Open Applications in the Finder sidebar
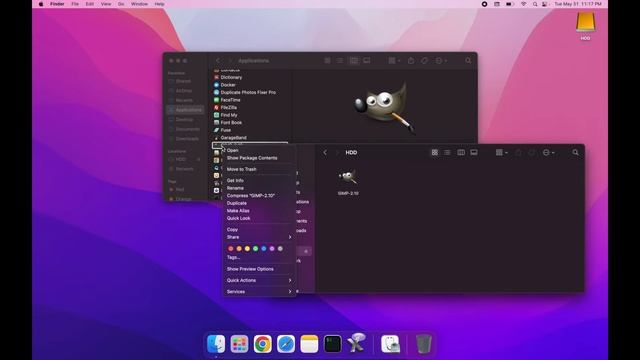 pos(186,110)
